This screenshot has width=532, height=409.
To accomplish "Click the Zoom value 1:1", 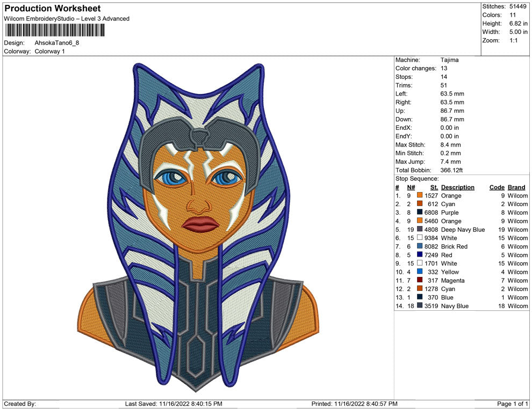I will [513, 40].
